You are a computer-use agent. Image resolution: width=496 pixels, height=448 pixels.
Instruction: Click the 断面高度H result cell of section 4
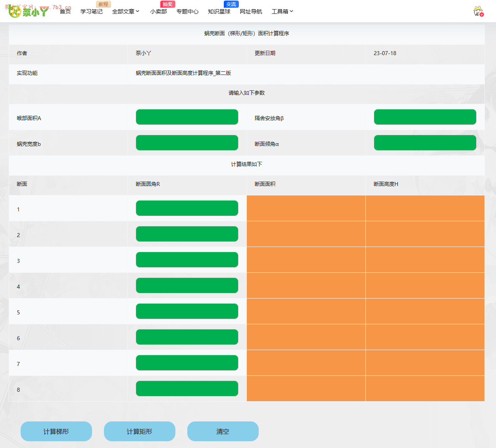coord(425,285)
